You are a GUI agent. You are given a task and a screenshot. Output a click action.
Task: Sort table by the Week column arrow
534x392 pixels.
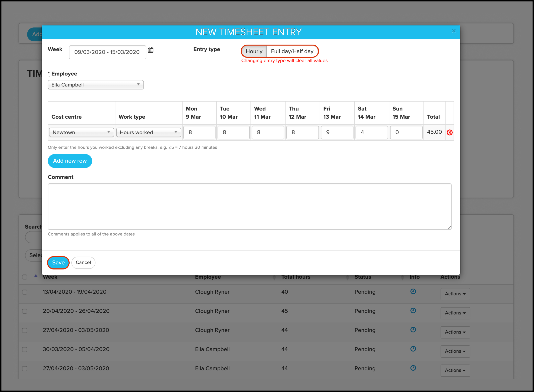tap(36, 276)
